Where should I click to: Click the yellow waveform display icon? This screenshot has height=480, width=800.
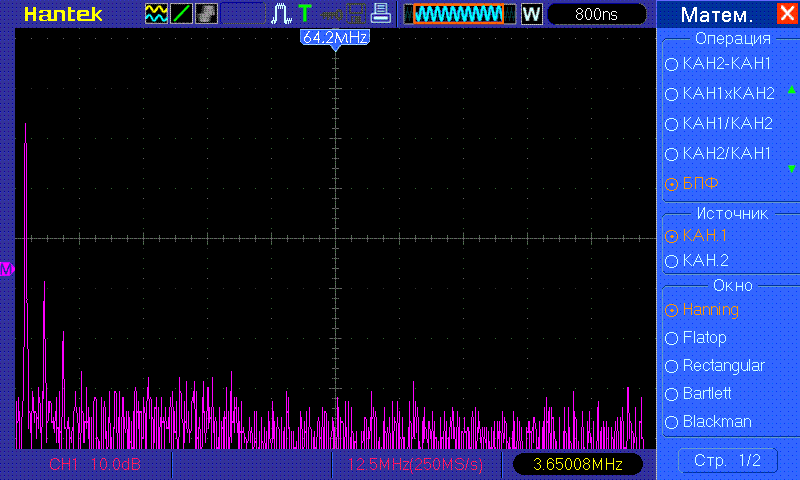tap(157, 14)
